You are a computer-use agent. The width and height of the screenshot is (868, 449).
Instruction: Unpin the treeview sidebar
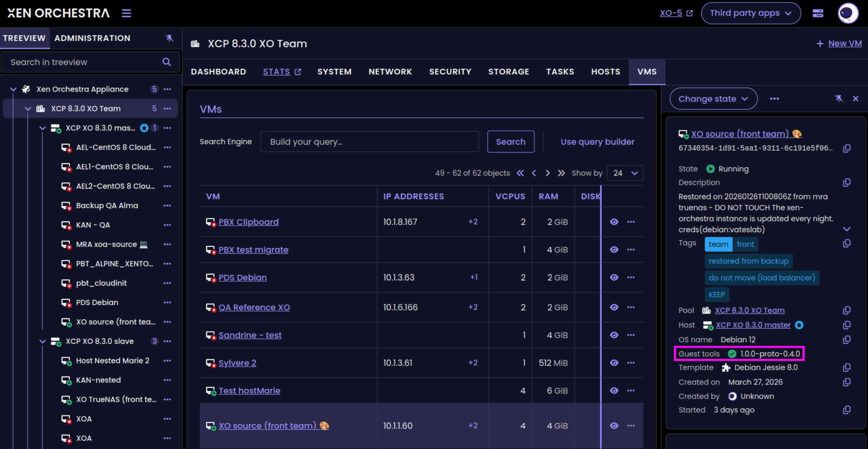coord(169,38)
